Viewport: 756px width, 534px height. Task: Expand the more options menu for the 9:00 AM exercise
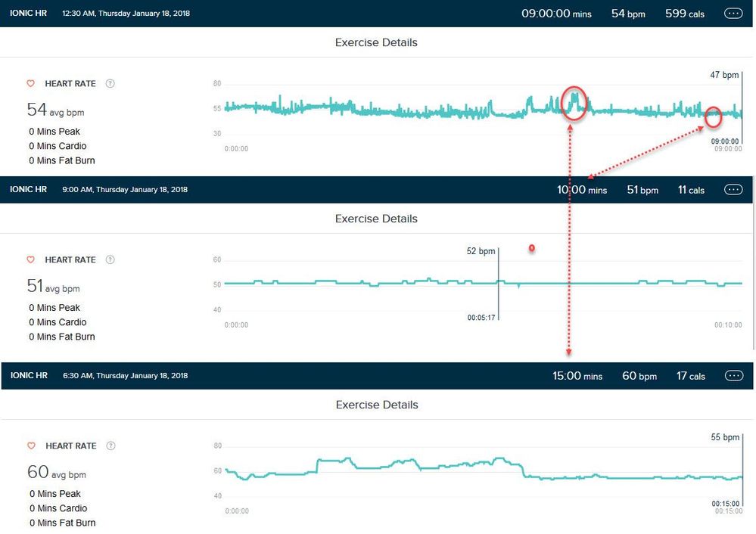coord(733,190)
